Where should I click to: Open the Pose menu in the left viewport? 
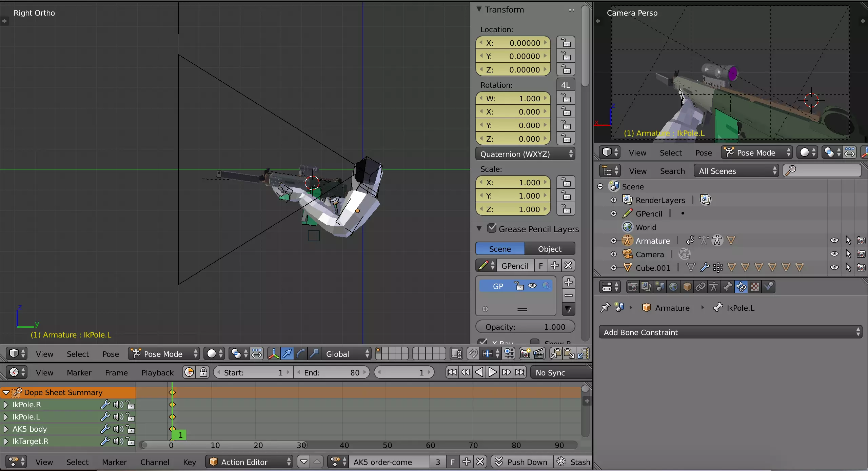(x=111, y=354)
